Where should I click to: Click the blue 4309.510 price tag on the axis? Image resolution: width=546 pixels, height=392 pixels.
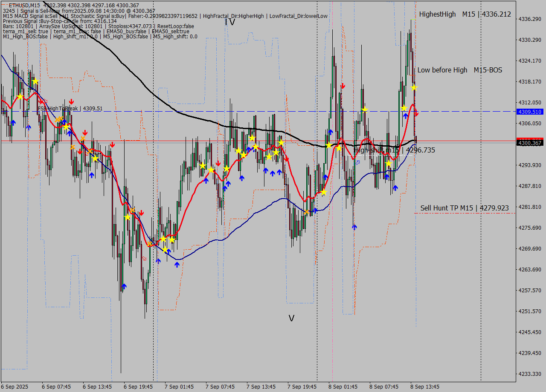tap(529, 112)
